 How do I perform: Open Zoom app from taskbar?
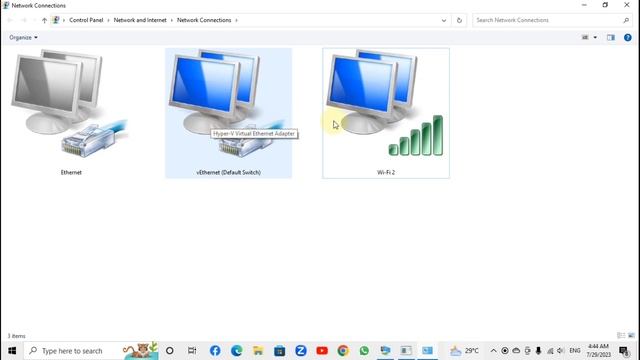pyautogui.click(x=301, y=351)
